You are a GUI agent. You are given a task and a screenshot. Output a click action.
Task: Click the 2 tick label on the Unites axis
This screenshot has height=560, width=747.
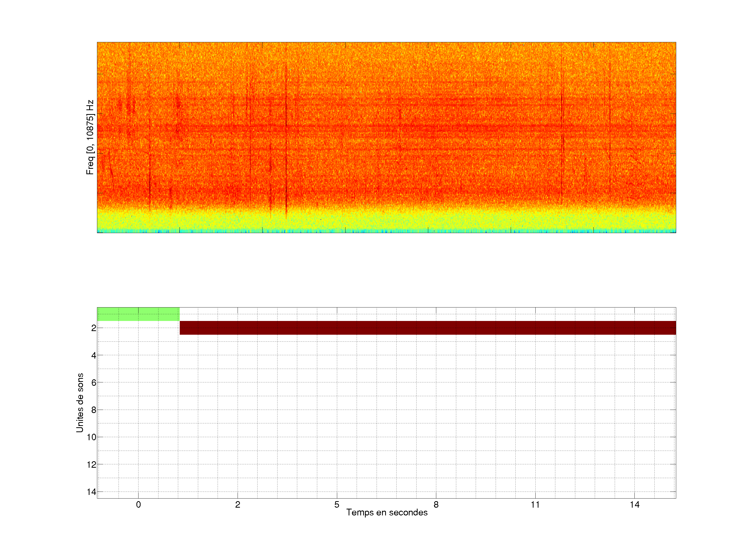[x=94, y=328]
